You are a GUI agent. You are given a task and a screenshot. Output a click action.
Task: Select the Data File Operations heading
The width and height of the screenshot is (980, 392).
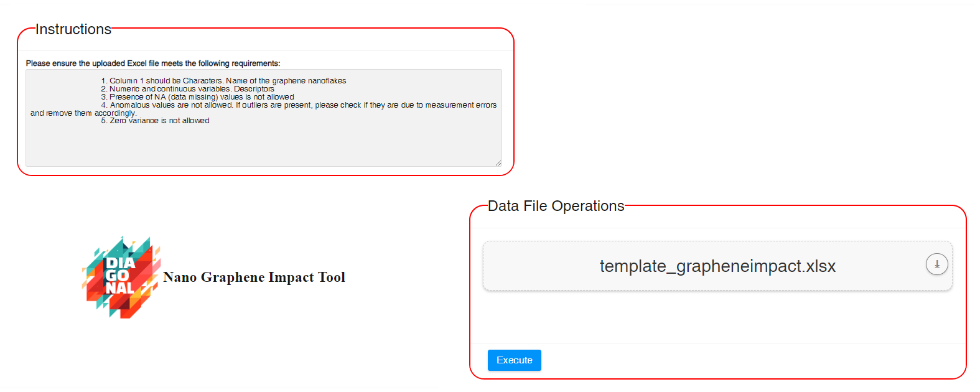point(556,206)
